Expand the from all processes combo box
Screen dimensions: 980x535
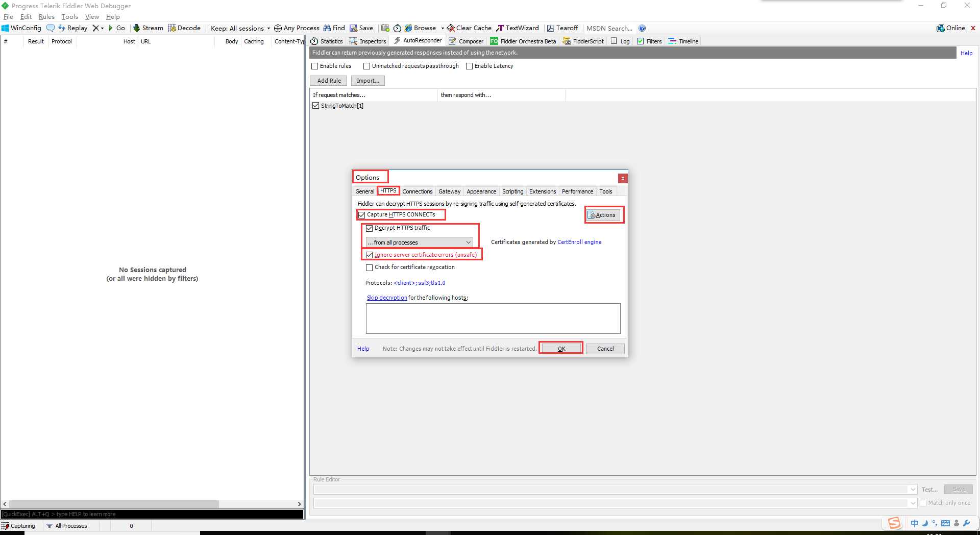click(420, 242)
